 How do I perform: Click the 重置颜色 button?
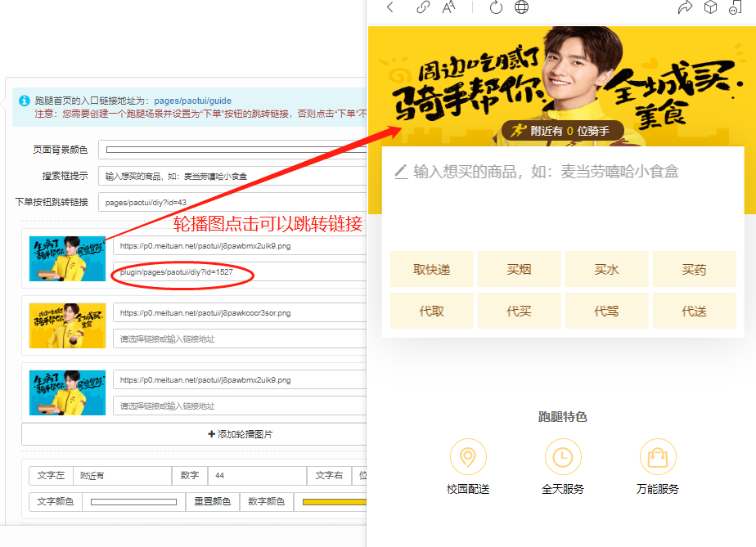tap(212, 502)
